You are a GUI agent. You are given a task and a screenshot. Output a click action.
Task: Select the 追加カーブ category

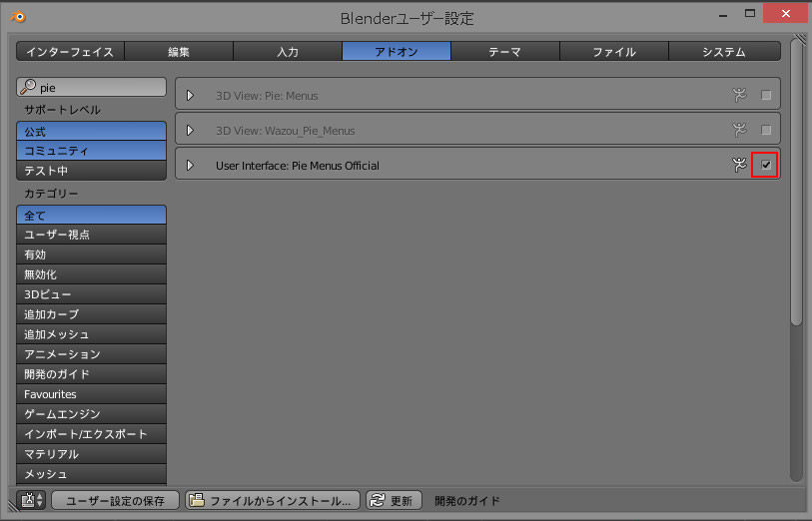tap(91, 314)
